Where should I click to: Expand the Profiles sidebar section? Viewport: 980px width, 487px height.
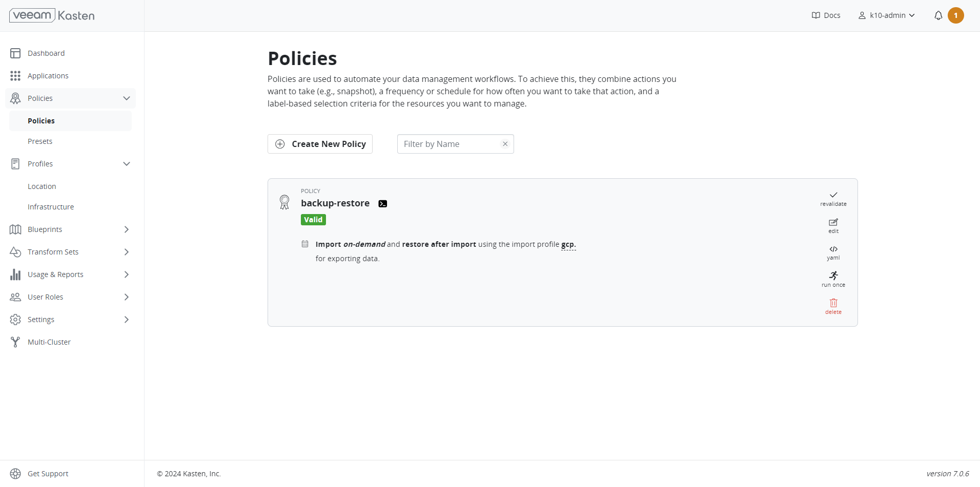click(127, 163)
